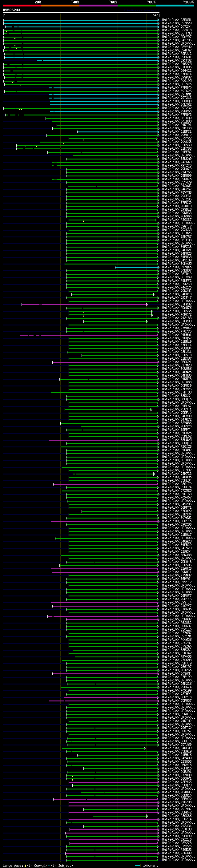This screenshot has width=197, height=868.
Task: Click hit label UniRef100_A8IKQ0
Action: pos(176,118)
